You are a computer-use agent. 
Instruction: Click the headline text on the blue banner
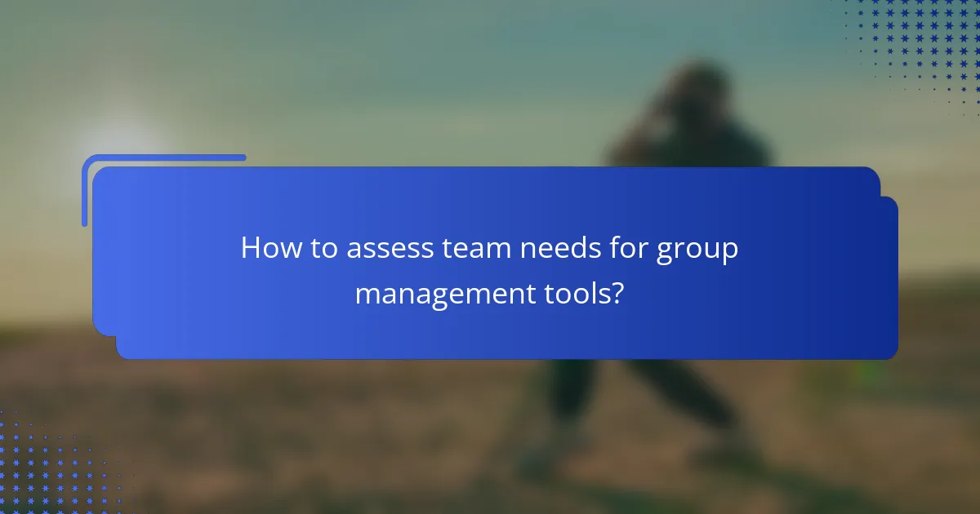tap(490, 269)
